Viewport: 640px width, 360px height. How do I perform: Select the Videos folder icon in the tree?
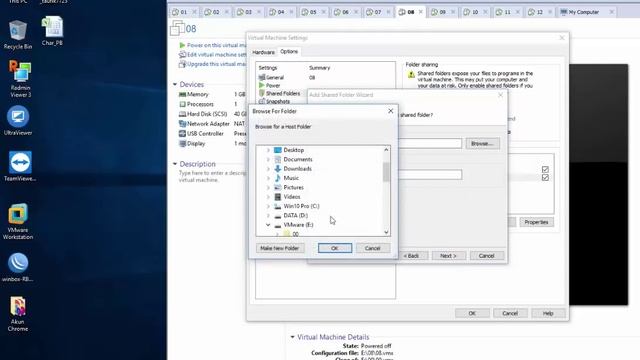tap(278, 197)
